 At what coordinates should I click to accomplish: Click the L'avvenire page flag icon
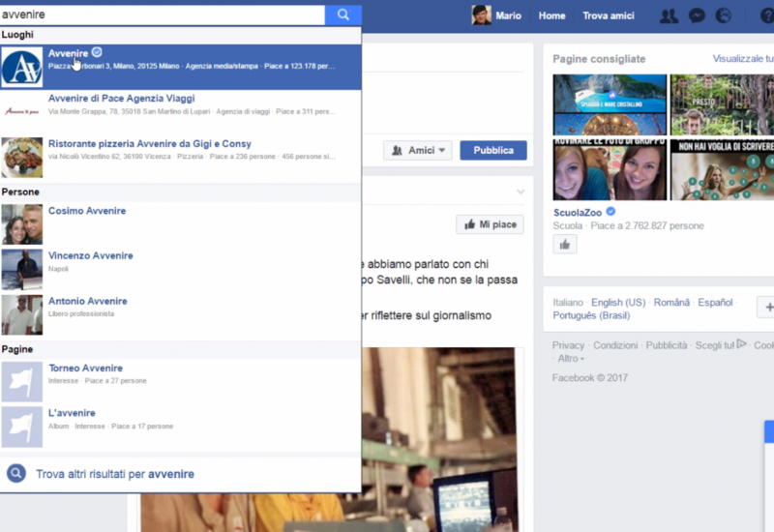(21, 427)
